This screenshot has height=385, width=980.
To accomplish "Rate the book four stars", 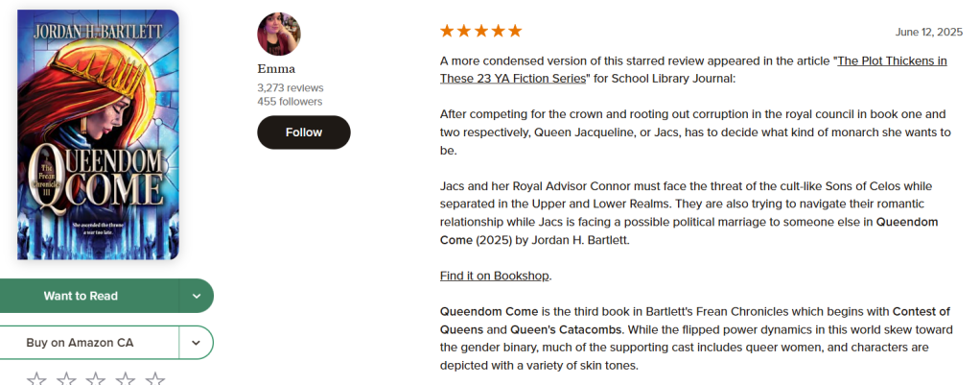I will (126, 379).
